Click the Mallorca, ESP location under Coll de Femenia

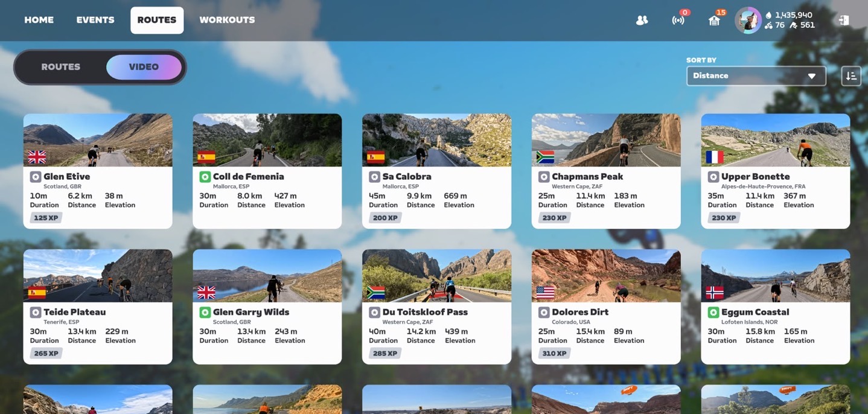(231, 186)
